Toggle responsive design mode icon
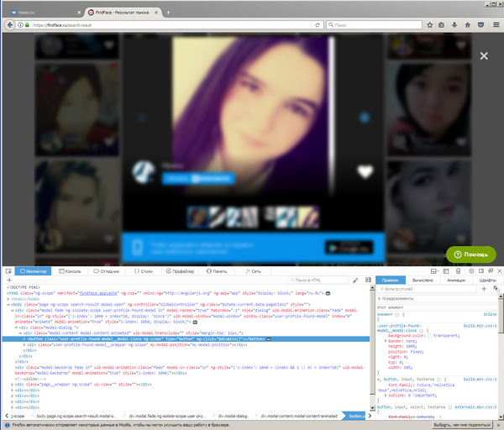This screenshot has width=504, height=430. [459, 271]
